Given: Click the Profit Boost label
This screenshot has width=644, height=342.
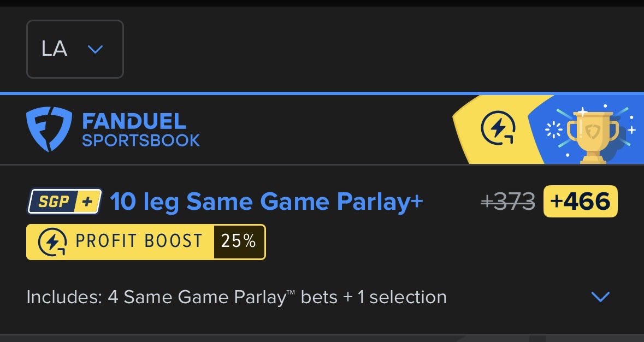Looking at the screenshot, I should click(139, 241).
